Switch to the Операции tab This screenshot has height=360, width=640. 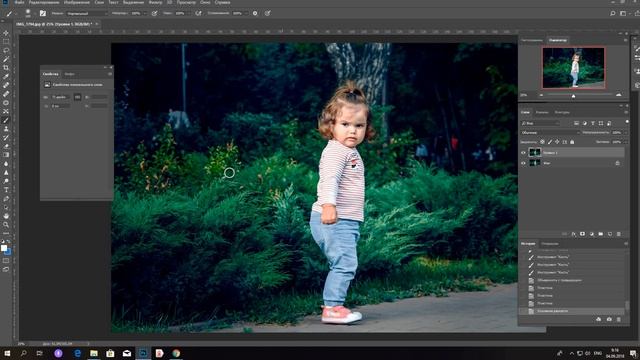tap(549, 244)
